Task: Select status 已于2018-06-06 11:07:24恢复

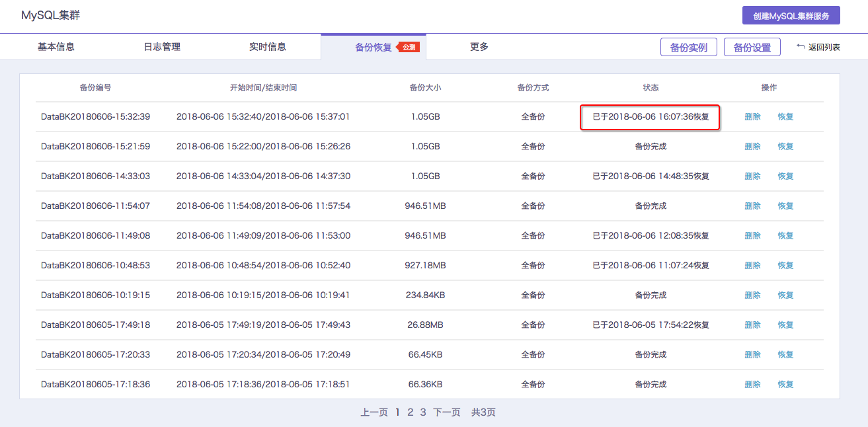Action: pos(651,266)
